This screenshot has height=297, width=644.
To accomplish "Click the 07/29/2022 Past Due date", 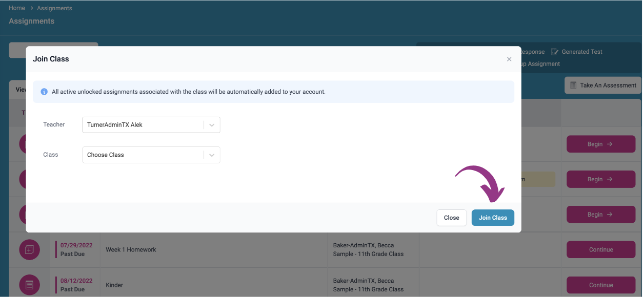I will pyautogui.click(x=76, y=249).
